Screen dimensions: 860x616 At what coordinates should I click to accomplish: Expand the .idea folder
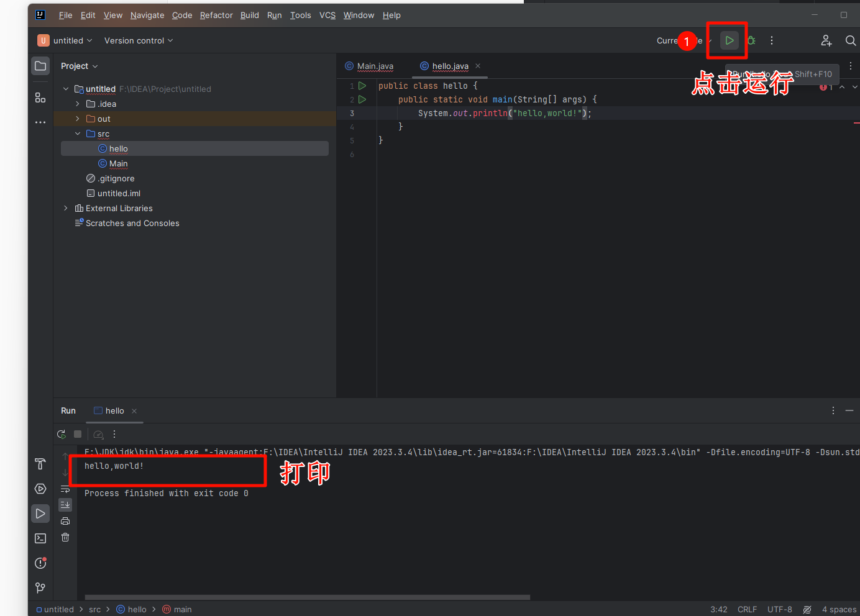[78, 104]
